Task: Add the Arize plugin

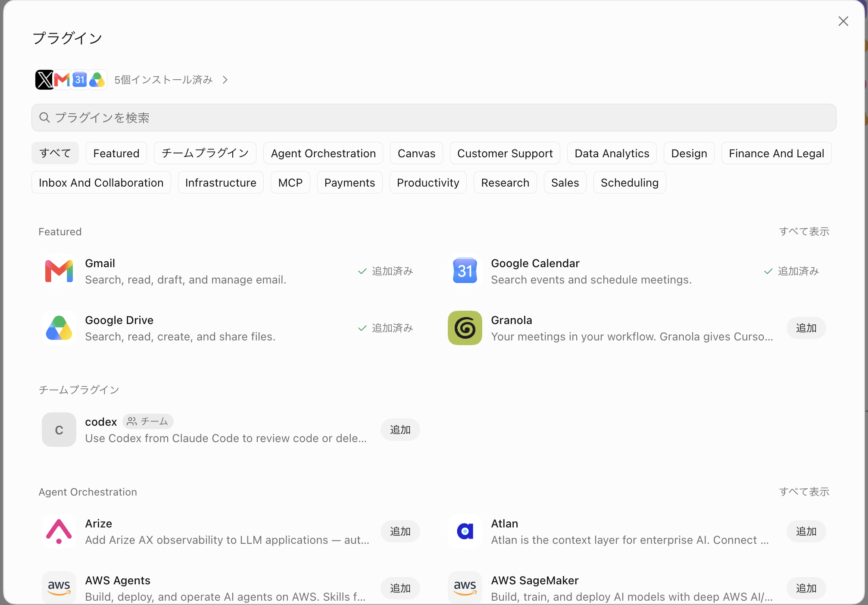Action: pos(400,531)
